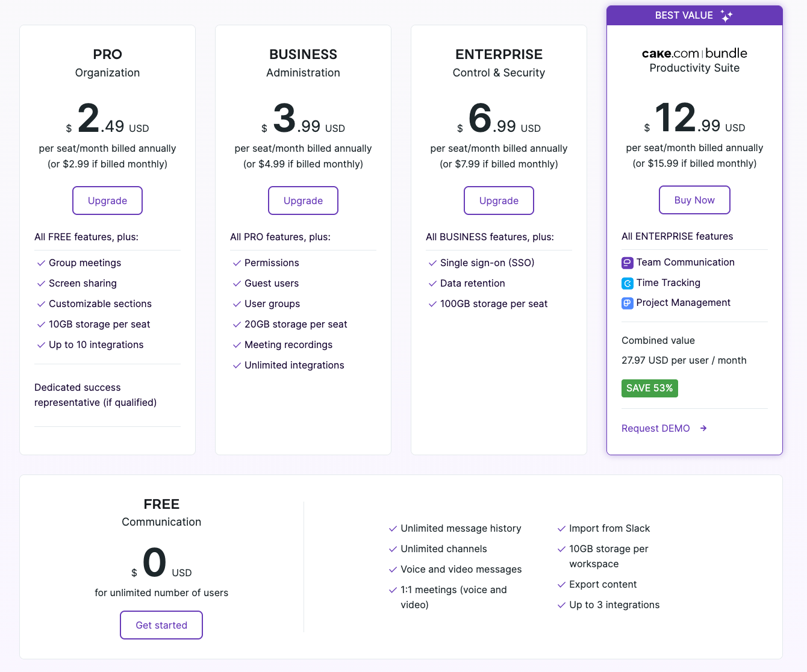
Task: Click 'Data retention' feature text
Action: tap(473, 284)
